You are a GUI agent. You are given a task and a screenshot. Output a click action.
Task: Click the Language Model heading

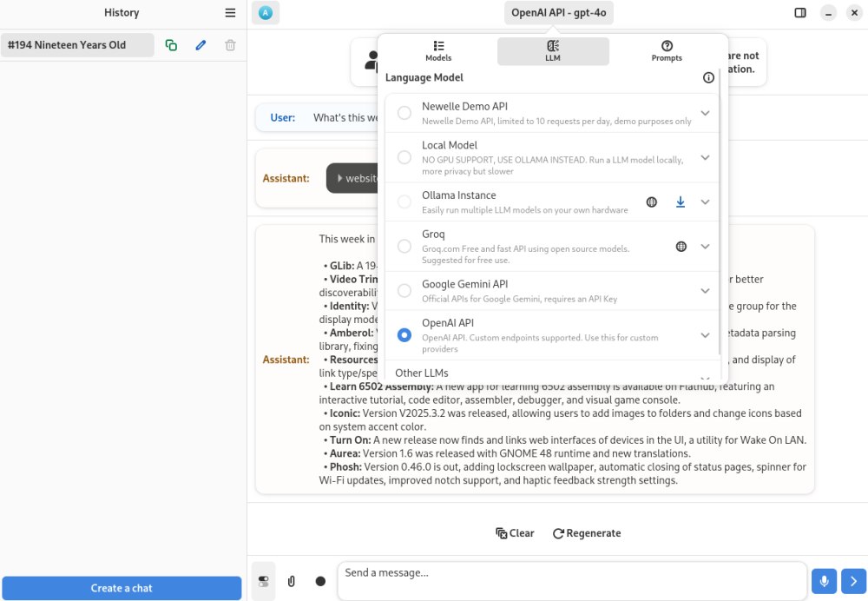424,77
